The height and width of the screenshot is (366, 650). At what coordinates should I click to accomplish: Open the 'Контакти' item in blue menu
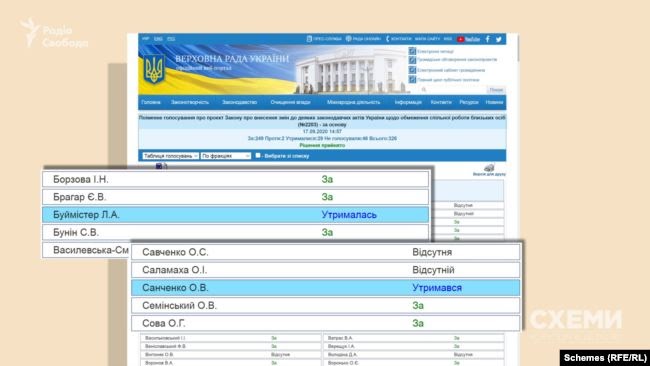pyautogui.click(x=441, y=102)
